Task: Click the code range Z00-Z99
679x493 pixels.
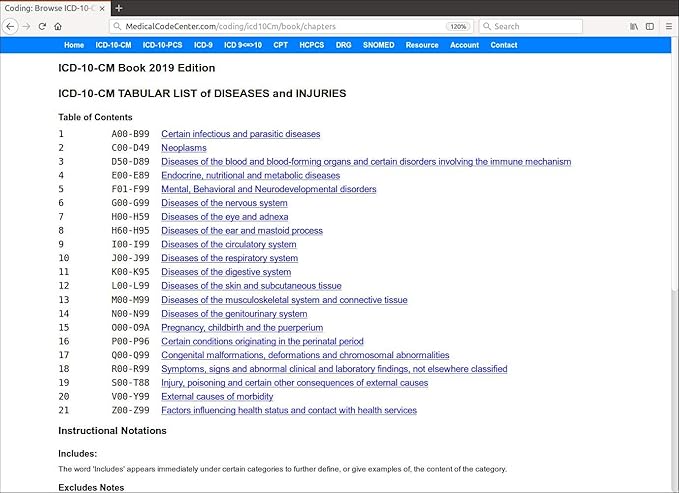Action: (x=130, y=410)
